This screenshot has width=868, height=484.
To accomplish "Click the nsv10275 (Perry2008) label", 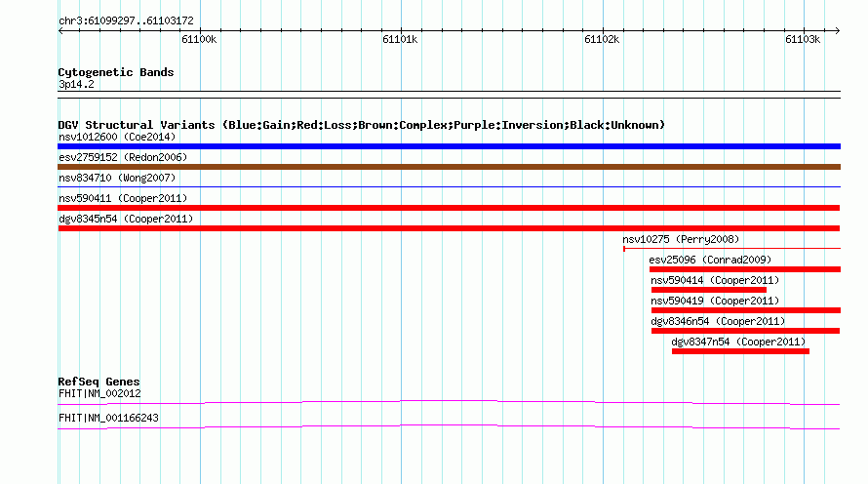I will 681,239.
